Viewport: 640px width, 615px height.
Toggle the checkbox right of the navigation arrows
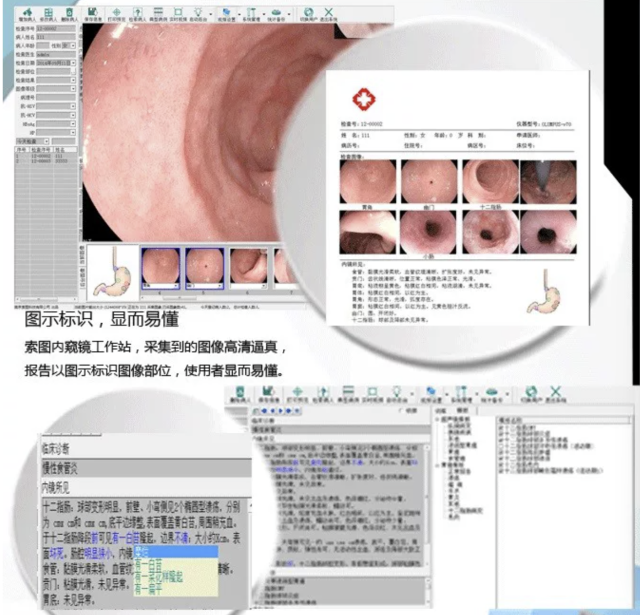401,410
